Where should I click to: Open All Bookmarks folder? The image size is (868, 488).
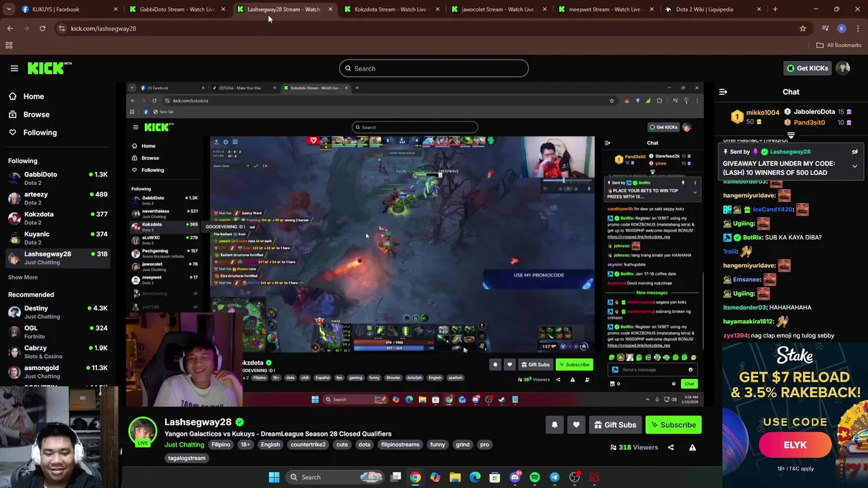tap(839, 45)
